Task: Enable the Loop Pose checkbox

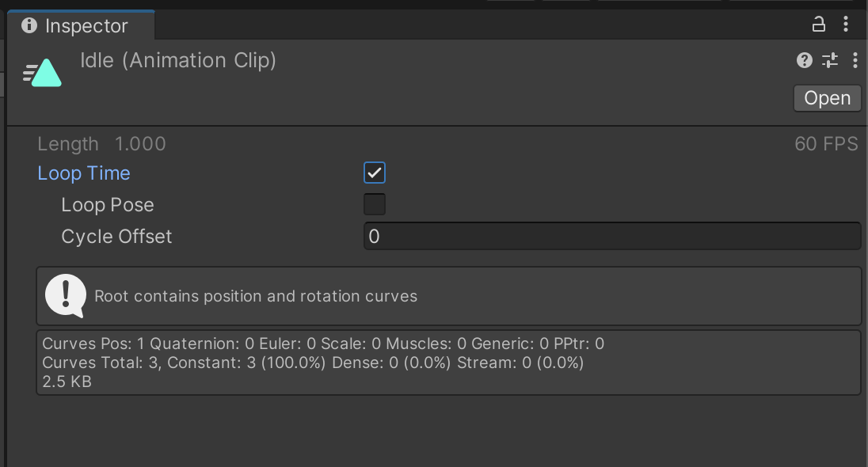Action: 375,205
